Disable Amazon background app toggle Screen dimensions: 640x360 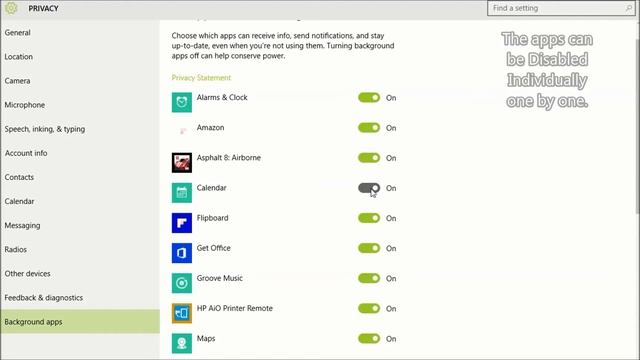click(x=369, y=128)
